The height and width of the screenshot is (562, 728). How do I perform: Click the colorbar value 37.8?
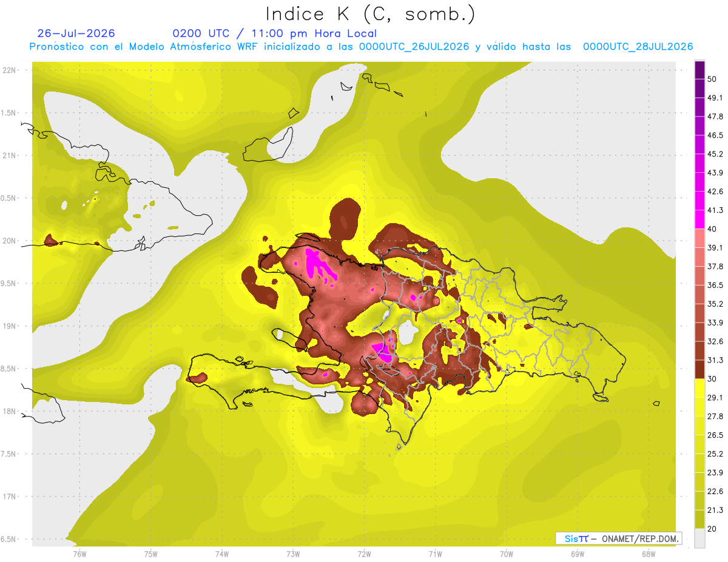click(715, 266)
